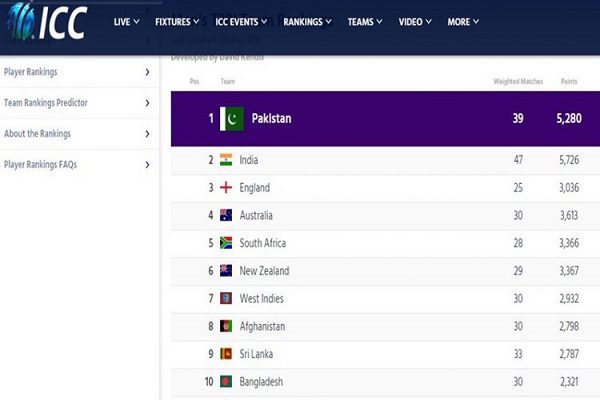
Task: Expand the VIDEO menu
Action: (x=415, y=22)
